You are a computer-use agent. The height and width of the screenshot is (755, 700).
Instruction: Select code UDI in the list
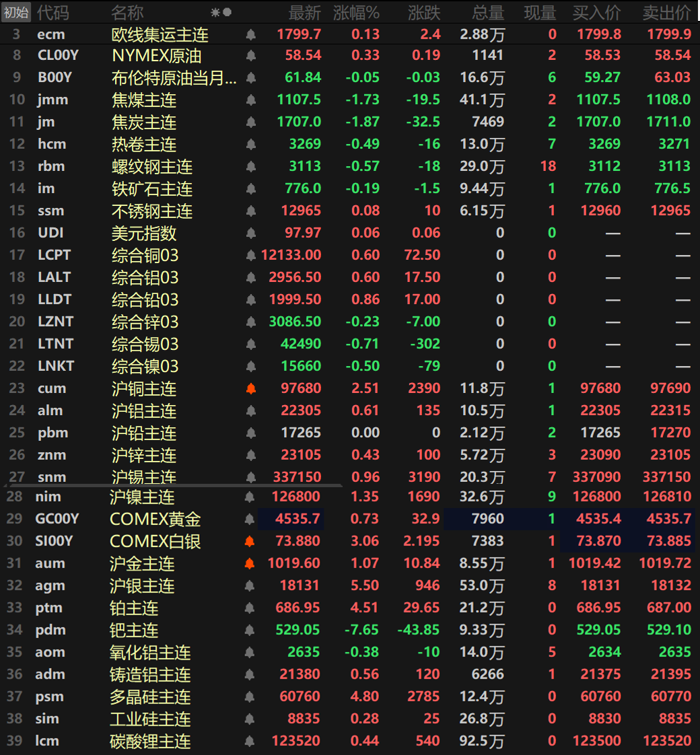pos(50,233)
